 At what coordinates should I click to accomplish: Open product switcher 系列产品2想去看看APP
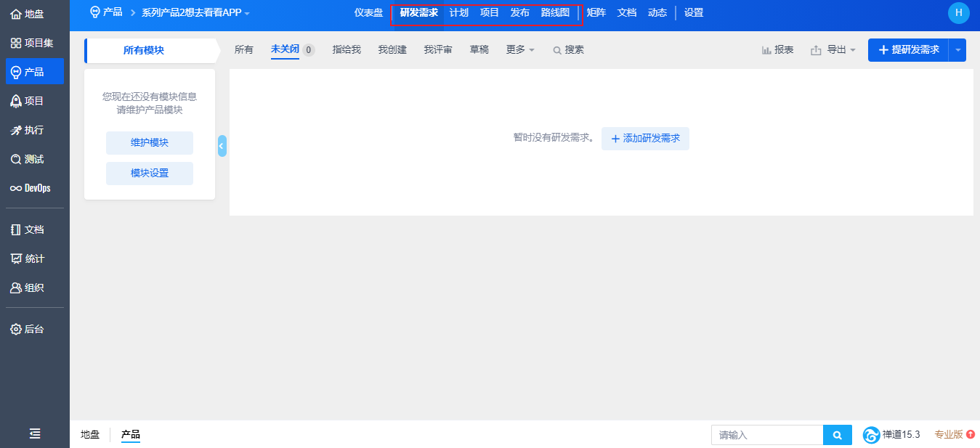tap(195, 13)
